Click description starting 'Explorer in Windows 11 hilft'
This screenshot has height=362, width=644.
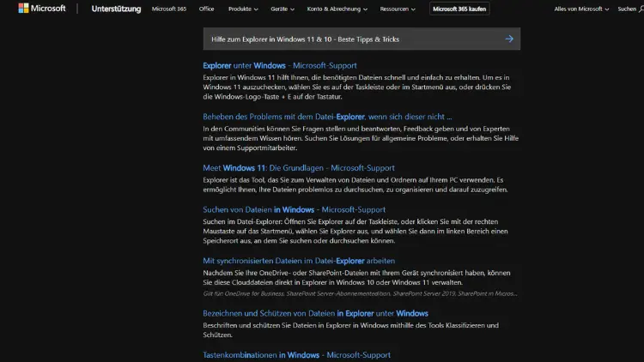[357, 87]
